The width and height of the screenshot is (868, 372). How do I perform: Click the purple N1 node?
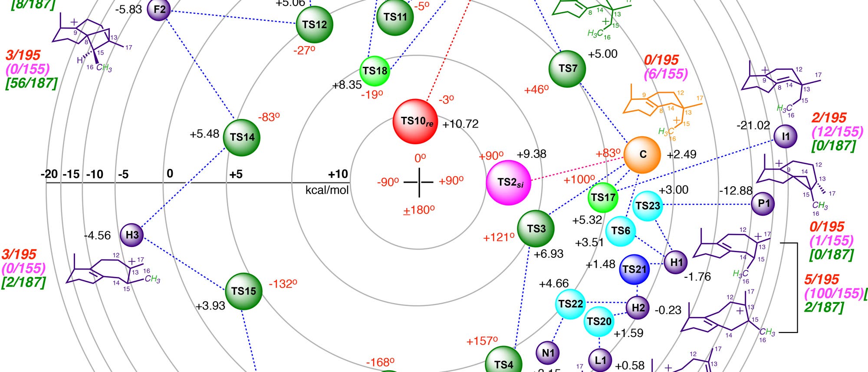click(x=548, y=353)
